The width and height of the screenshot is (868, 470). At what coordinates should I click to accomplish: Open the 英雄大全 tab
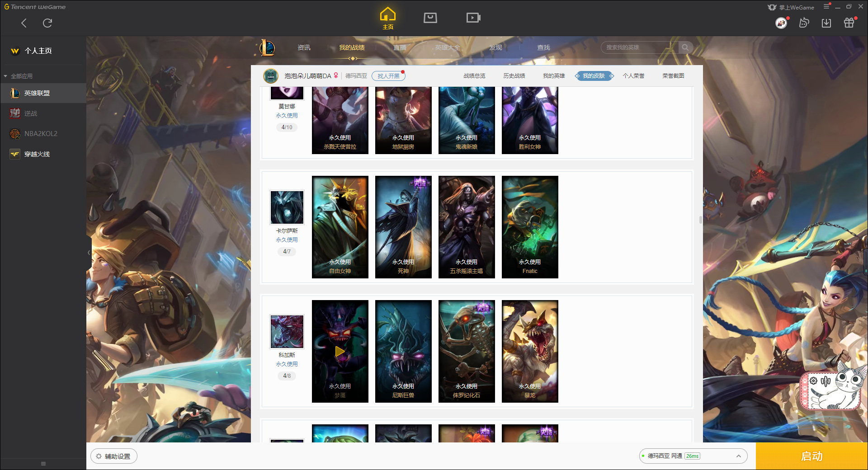[x=448, y=47]
